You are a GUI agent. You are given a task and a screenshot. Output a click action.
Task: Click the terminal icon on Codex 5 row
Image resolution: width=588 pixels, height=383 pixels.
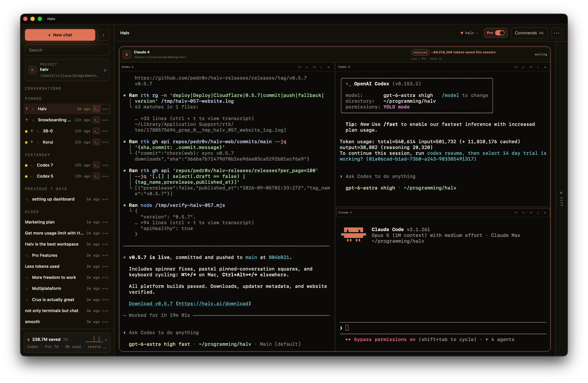96,176
